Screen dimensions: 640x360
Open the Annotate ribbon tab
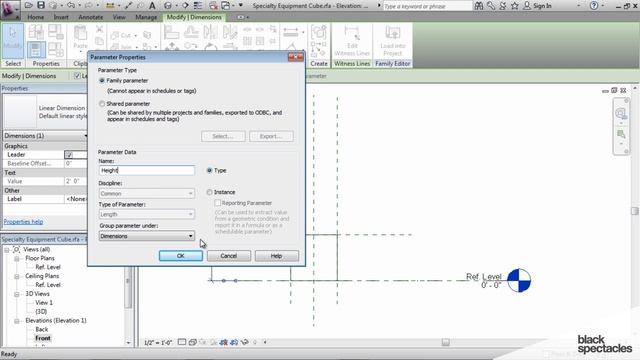point(91,17)
